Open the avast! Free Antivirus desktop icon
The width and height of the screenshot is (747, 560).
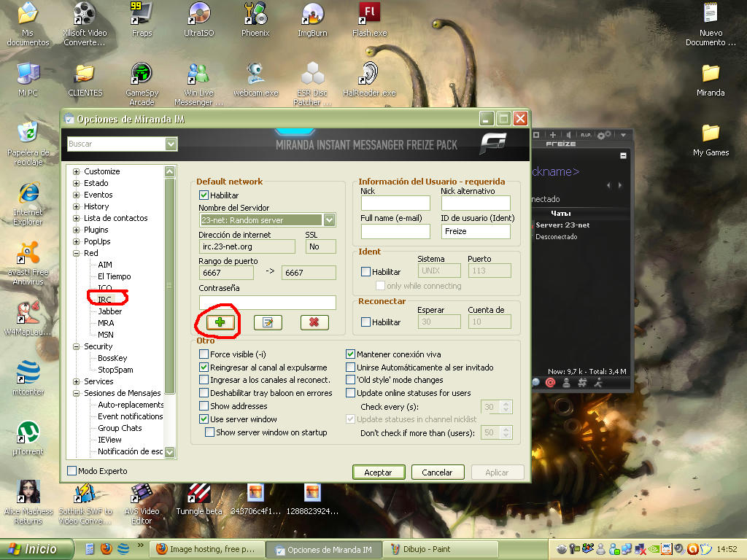(28, 263)
